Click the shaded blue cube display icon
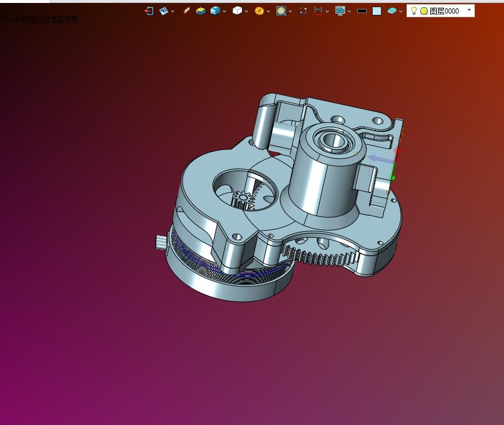Screen dimensions: 504x425 click(215, 11)
